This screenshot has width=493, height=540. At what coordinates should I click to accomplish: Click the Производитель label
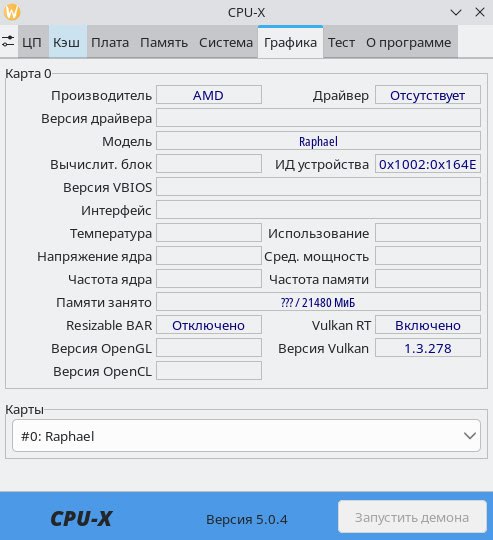(101, 95)
